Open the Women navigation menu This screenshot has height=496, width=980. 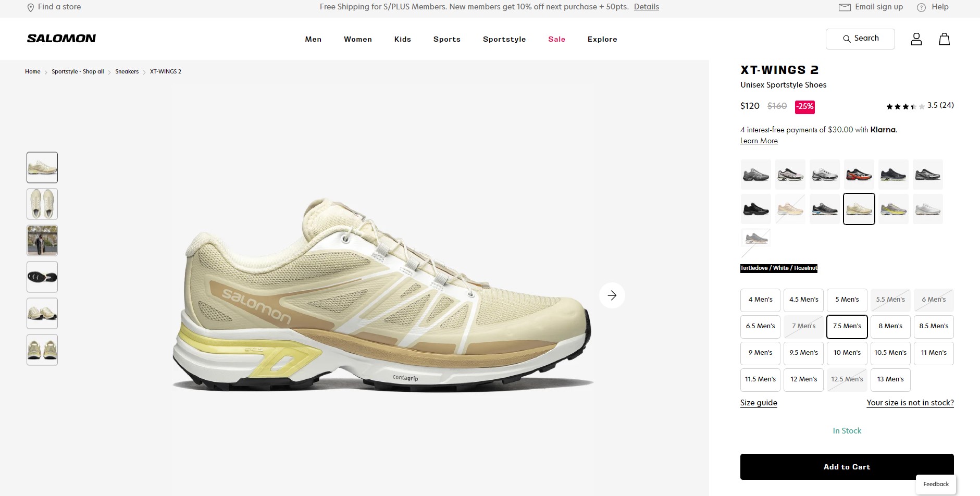click(357, 39)
